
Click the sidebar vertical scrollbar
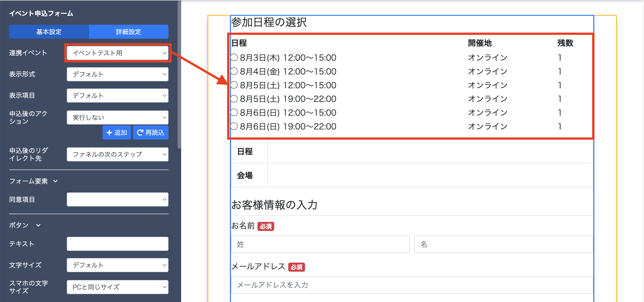tap(179, 75)
